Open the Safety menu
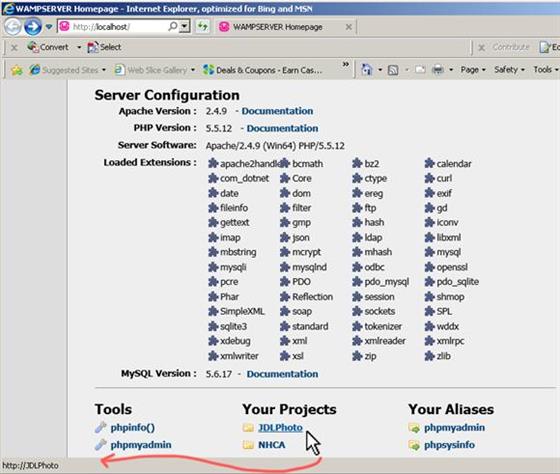560x474 pixels. 509,70
